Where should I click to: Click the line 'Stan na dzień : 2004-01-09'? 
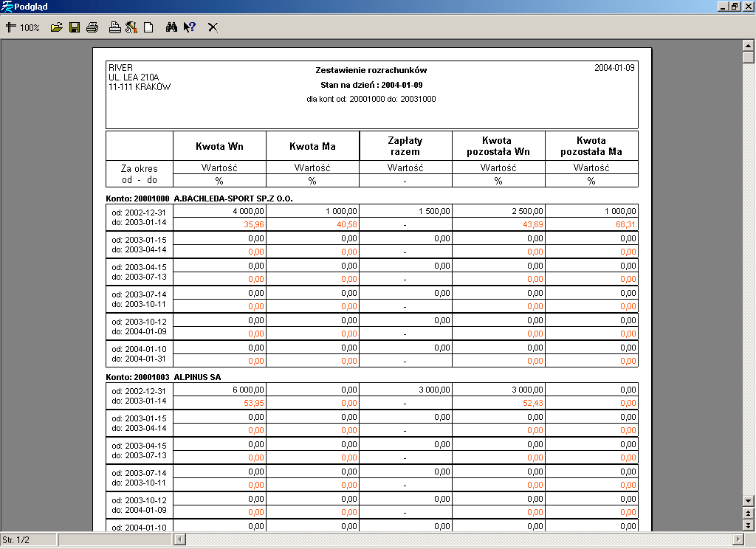point(371,85)
